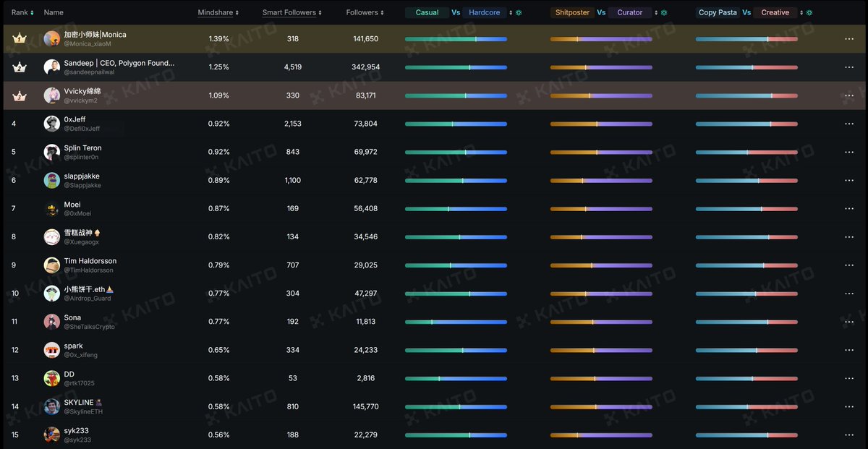Image resolution: width=868 pixels, height=449 pixels.
Task: Click the Moei avatar image
Action: coord(51,209)
